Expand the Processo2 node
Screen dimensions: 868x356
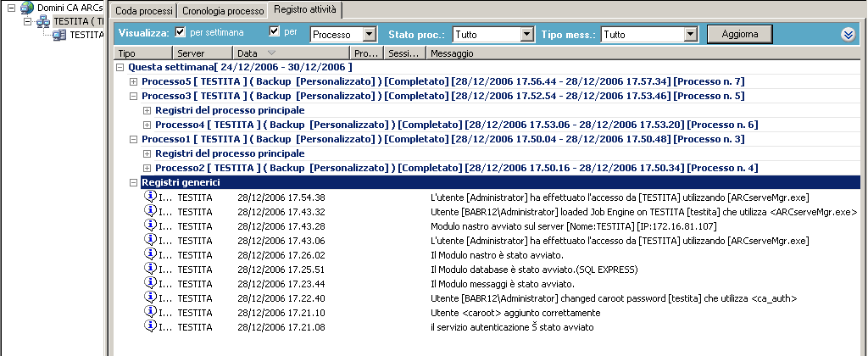147,169
